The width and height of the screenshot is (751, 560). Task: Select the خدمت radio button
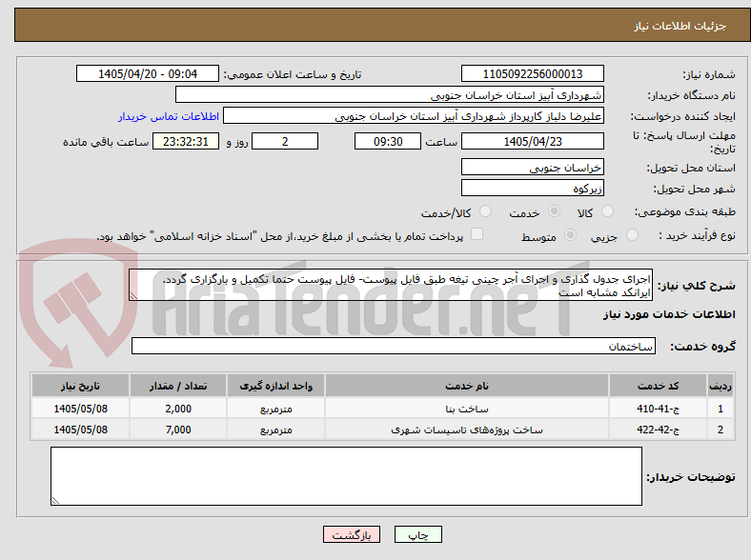click(554, 211)
